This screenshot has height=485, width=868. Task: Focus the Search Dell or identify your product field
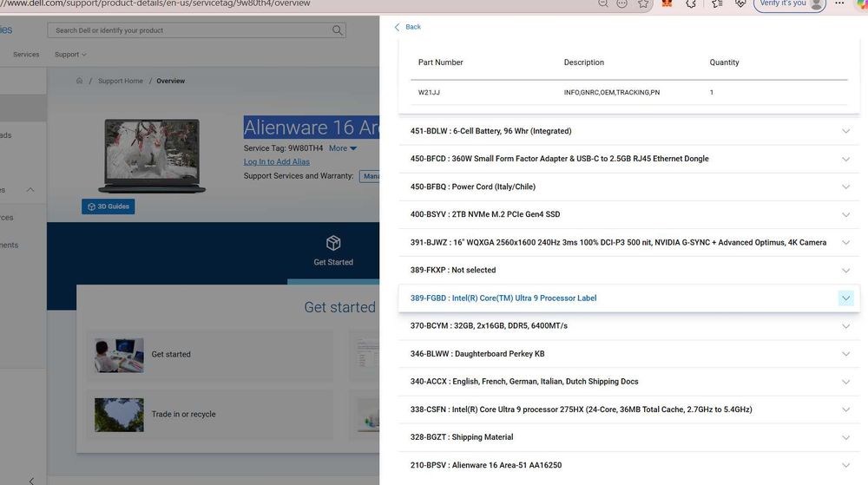pyautogui.click(x=197, y=30)
